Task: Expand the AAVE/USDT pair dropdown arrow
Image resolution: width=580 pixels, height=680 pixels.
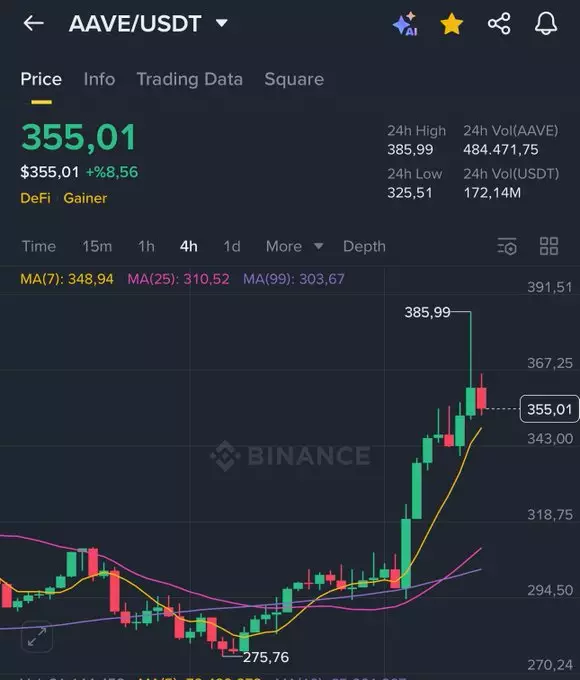Action: click(222, 23)
